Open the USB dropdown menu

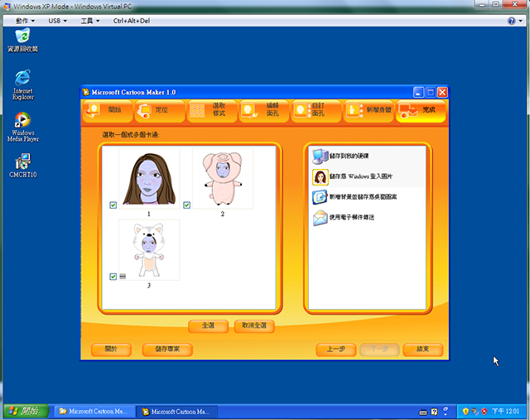pyautogui.click(x=57, y=21)
